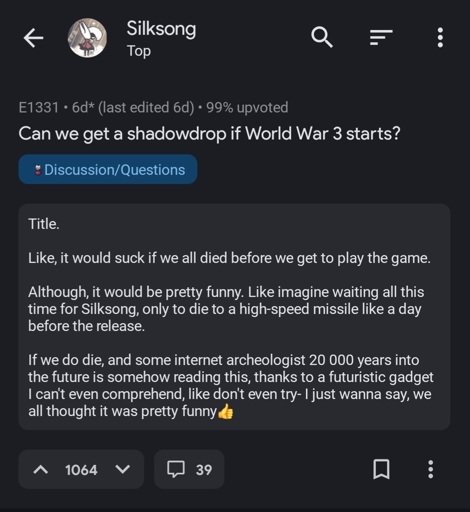Open the comment sort options icon
The width and height of the screenshot is (470, 512).
381,37
